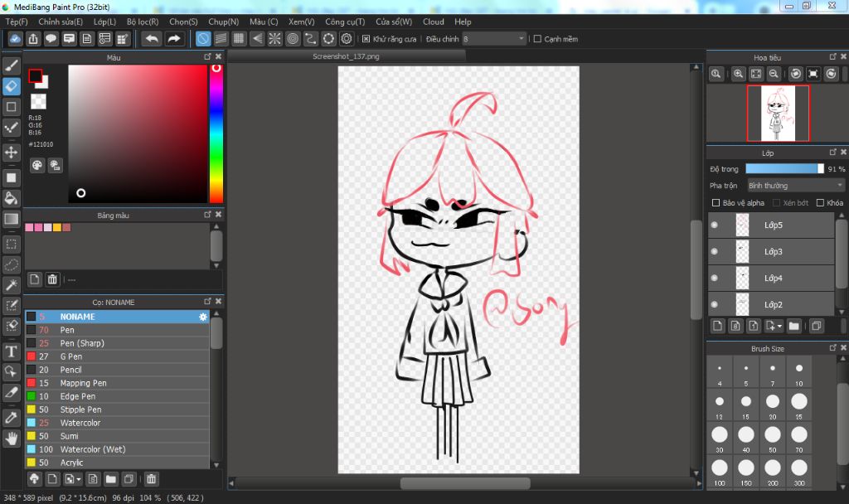
Task: Open add-brush dropdown in brush panel
Action: (x=79, y=480)
